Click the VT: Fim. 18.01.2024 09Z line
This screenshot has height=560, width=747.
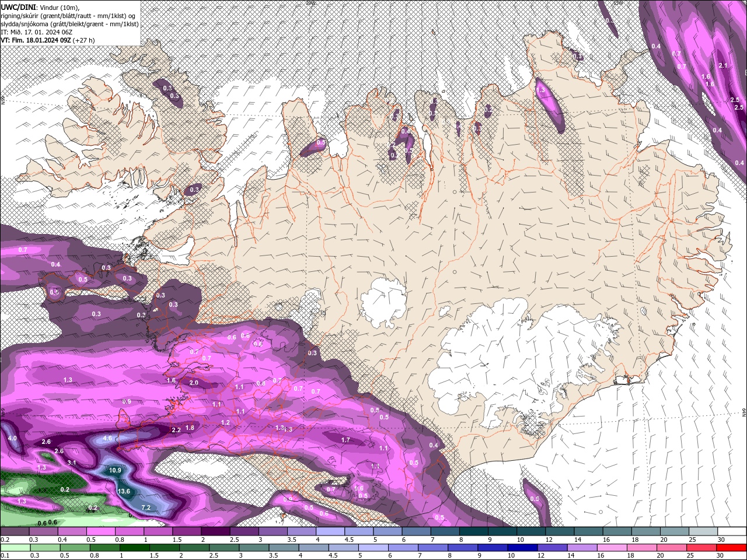pos(48,40)
